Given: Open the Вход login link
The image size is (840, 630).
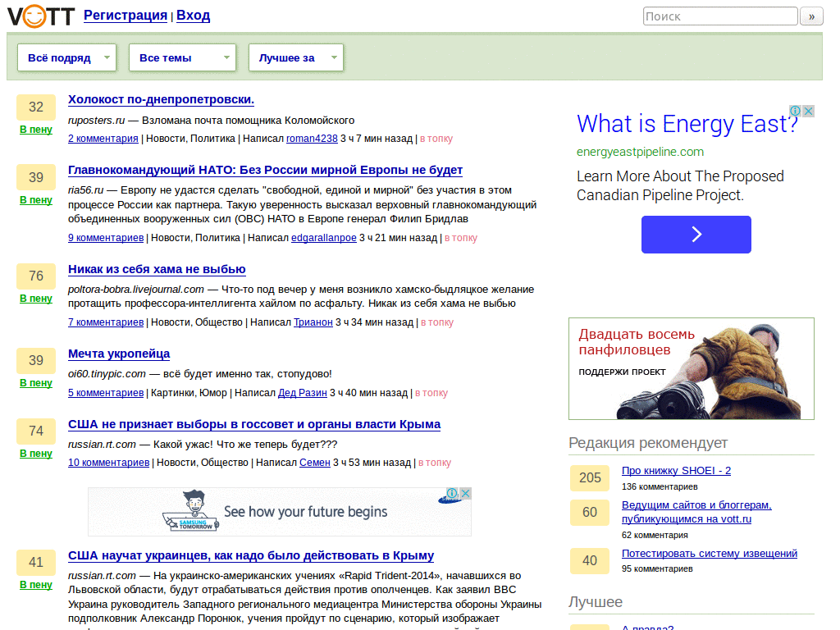Looking at the screenshot, I should 193,16.
